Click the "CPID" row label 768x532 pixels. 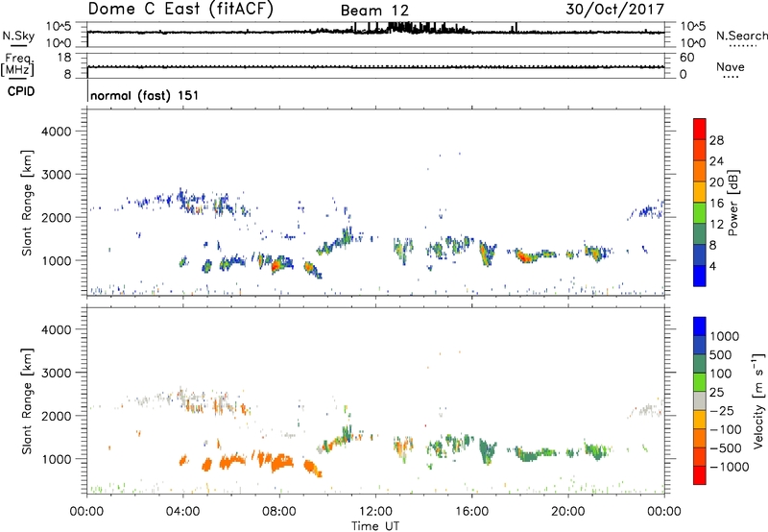click(x=21, y=91)
